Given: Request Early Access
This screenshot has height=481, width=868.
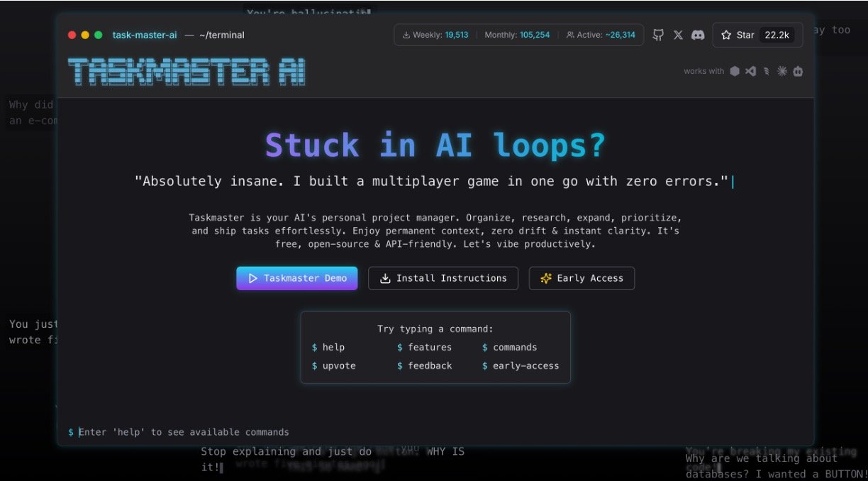Looking at the screenshot, I should coord(582,278).
